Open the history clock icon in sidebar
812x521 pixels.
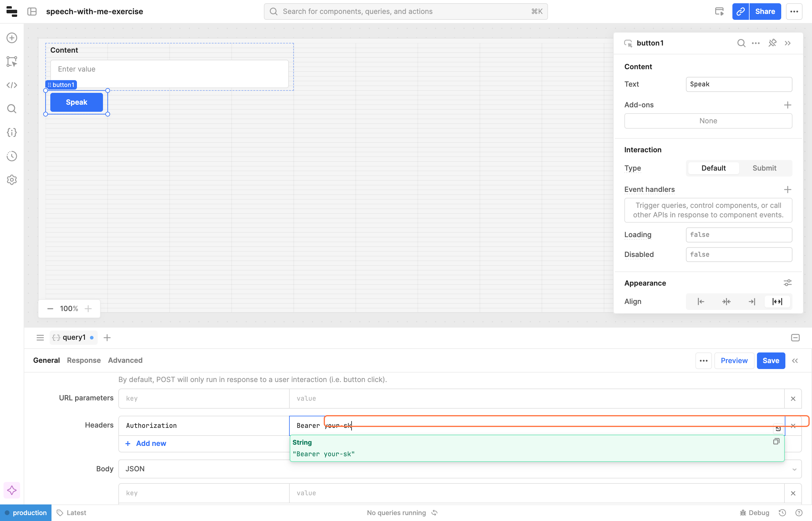12,156
